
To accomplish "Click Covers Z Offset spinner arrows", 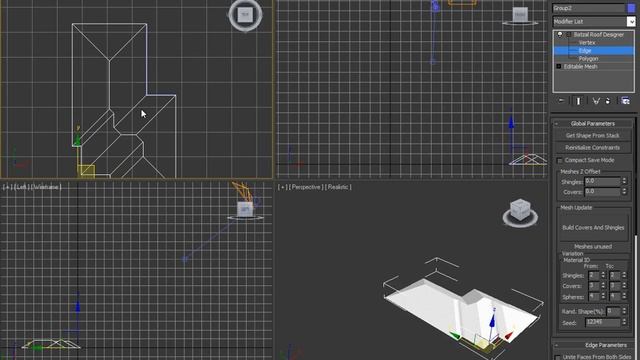I will click(624, 191).
